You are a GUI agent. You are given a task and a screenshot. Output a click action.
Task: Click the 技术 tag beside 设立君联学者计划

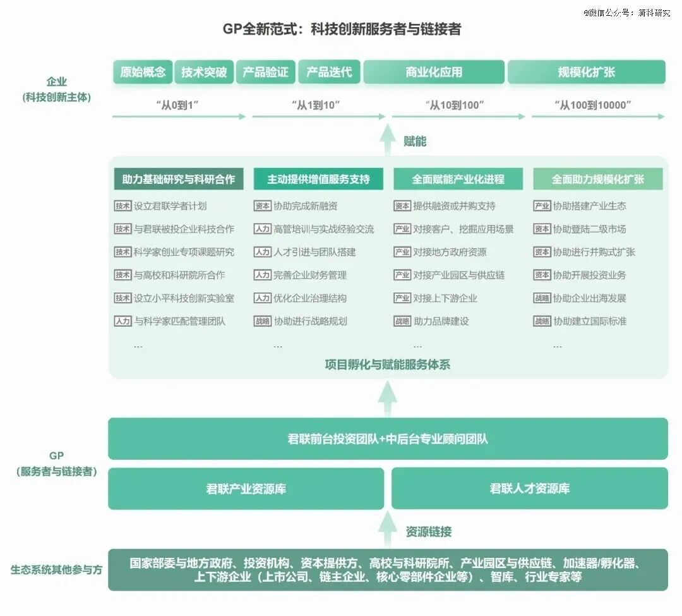(123, 206)
